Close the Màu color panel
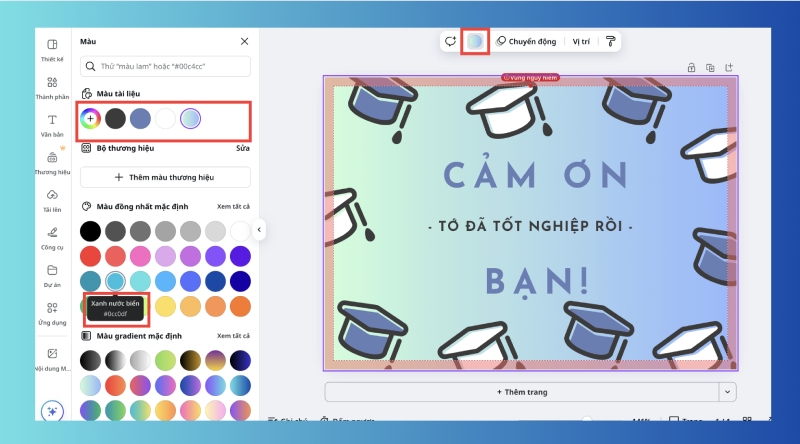The width and height of the screenshot is (800, 444). tap(244, 41)
